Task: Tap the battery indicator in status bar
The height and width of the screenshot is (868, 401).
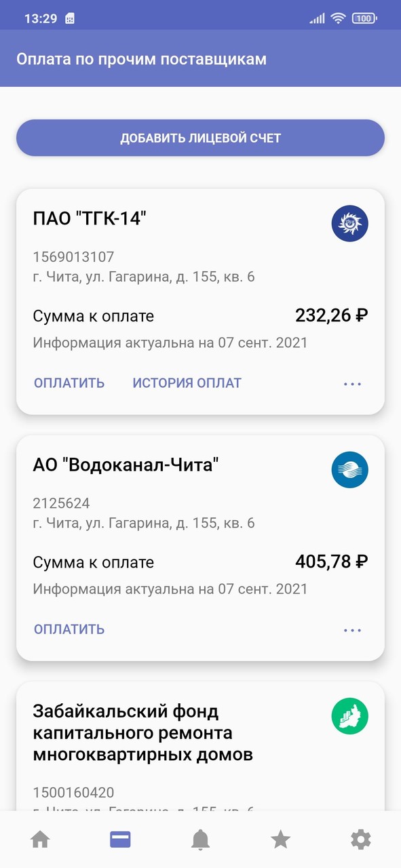Action: (x=364, y=18)
